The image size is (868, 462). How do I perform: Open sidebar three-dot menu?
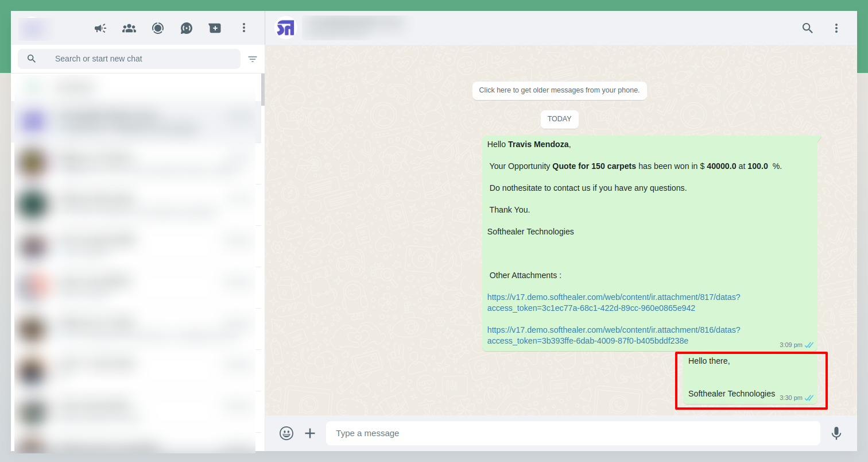click(x=244, y=28)
